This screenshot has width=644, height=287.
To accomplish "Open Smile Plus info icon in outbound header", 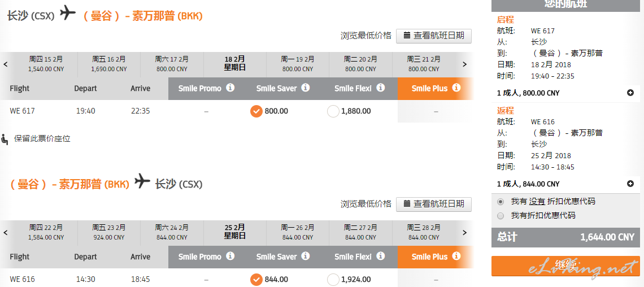I will 456,88.
